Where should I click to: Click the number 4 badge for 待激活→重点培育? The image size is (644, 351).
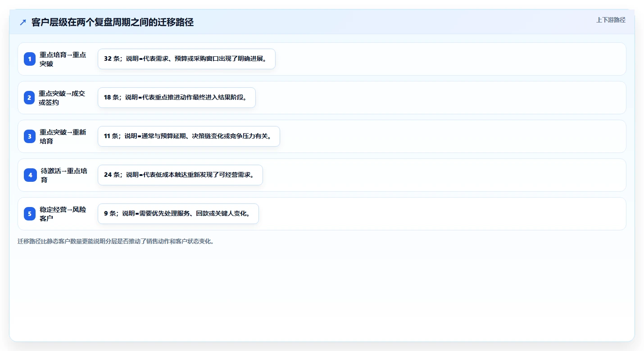point(30,175)
